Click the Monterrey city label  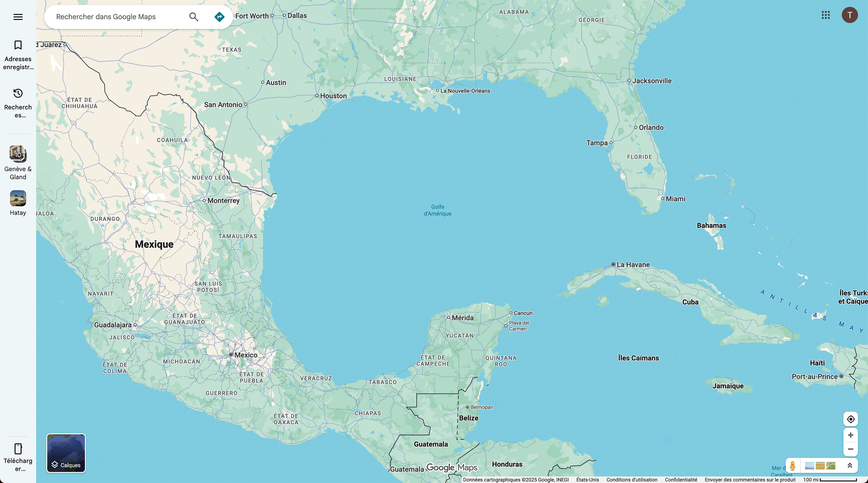(223, 200)
